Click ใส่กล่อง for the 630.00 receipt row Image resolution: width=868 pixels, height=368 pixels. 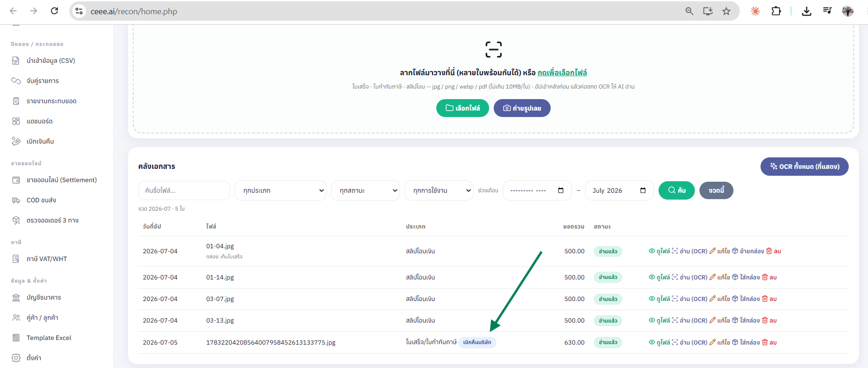(x=746, y=342)
